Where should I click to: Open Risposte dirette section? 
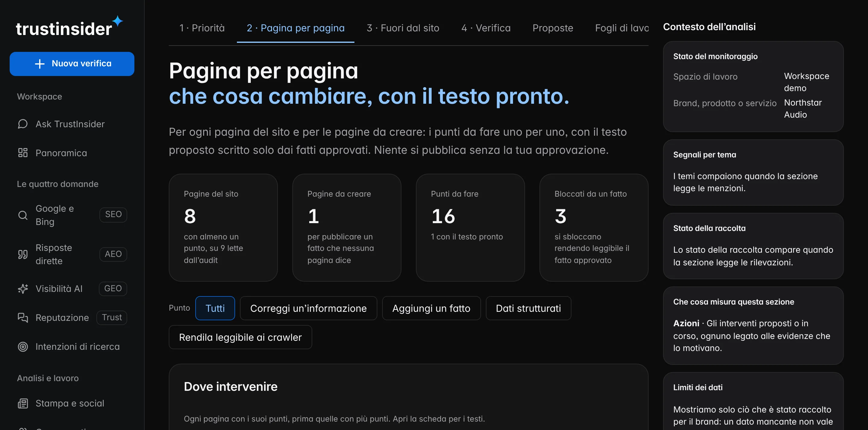pos(72,254)
